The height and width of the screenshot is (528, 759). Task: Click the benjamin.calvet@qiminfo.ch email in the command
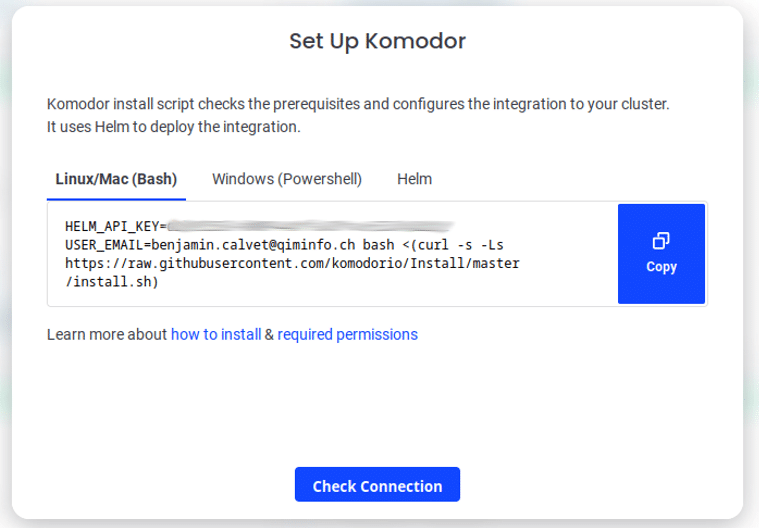[x=253, y=245]
